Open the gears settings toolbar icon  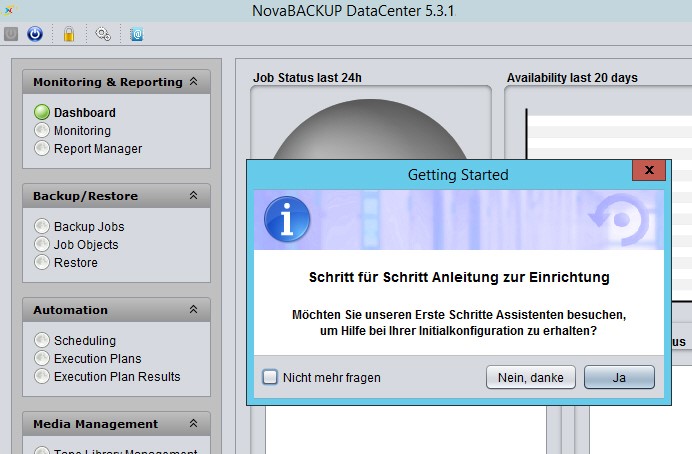click(103, 34)
